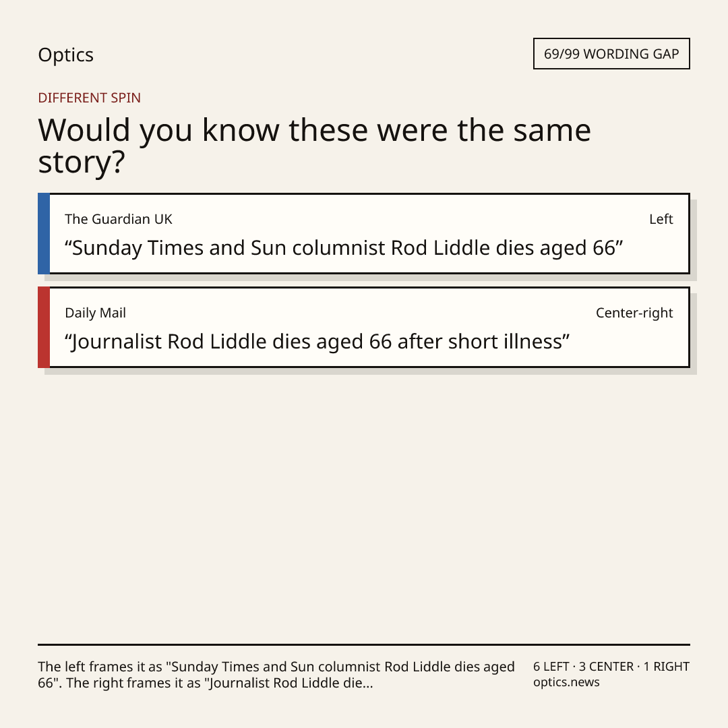This screenshot has width=728, height=728.
Task: Select the Journalist Rod Liddle headline text
Action: click(317, 342)
